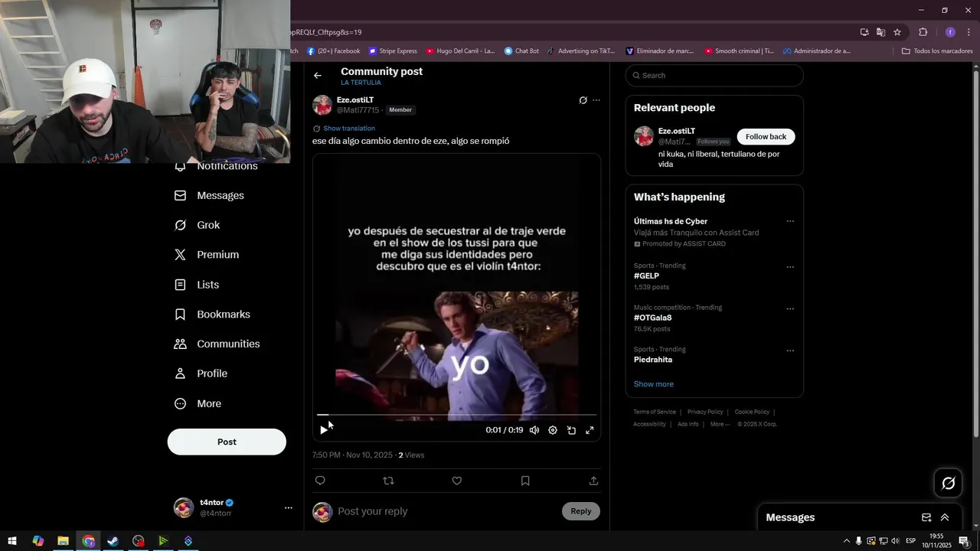Follow back Eze.ostiLT
Viewport: 980px width, 551px height.
coord(766,137)
